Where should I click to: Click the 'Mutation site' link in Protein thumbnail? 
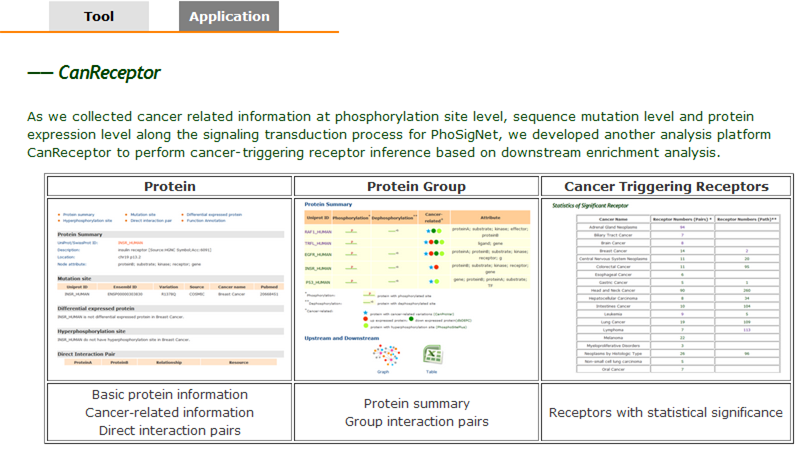tap(143, 215)
